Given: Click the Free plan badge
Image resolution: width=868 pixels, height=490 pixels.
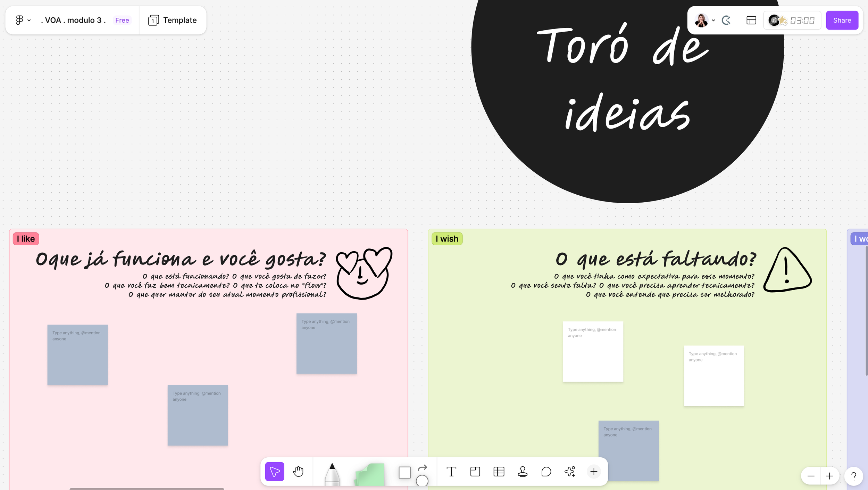Looking at the screenshot, I should point(122,20).
